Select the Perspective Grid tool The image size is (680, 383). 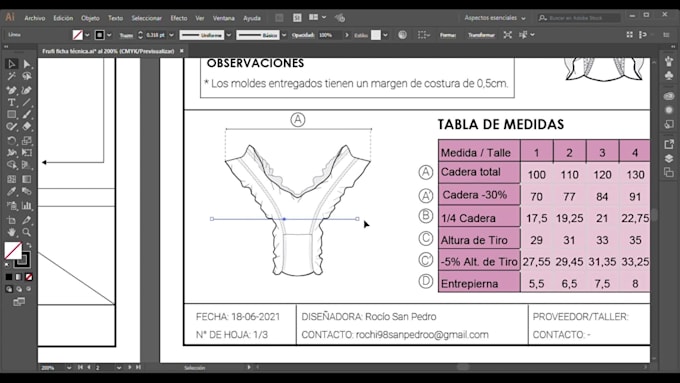(x=26, y=165)
